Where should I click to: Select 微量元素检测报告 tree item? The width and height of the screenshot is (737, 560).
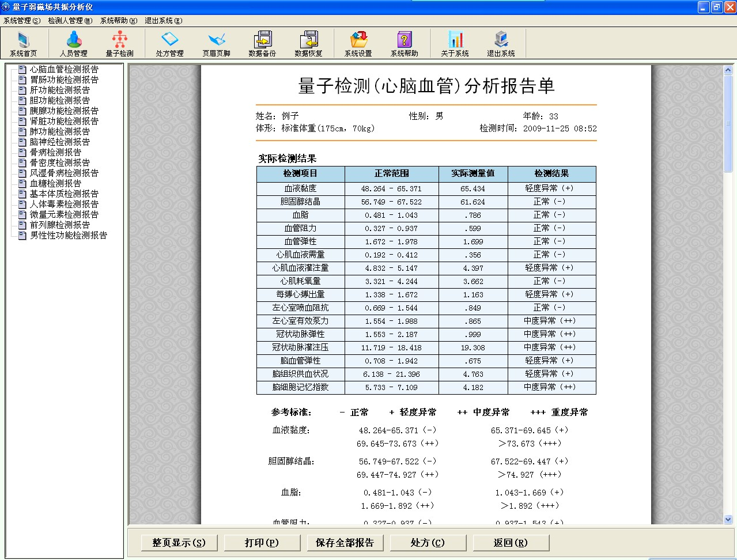(x=64, y=214)
